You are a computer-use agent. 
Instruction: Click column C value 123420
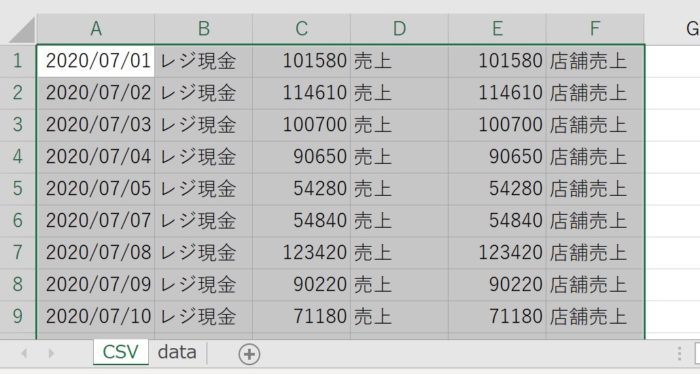301,253
